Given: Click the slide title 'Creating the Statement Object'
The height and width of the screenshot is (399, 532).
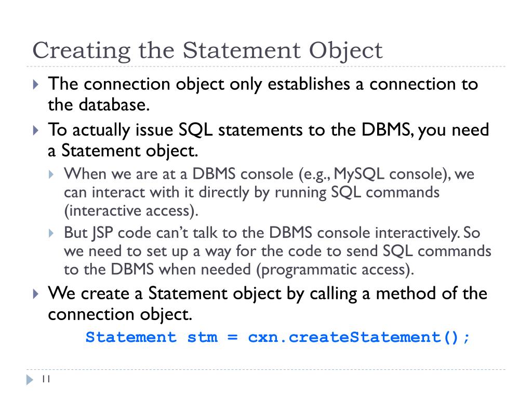Looking at the screenshot, I should coord(207,51).
